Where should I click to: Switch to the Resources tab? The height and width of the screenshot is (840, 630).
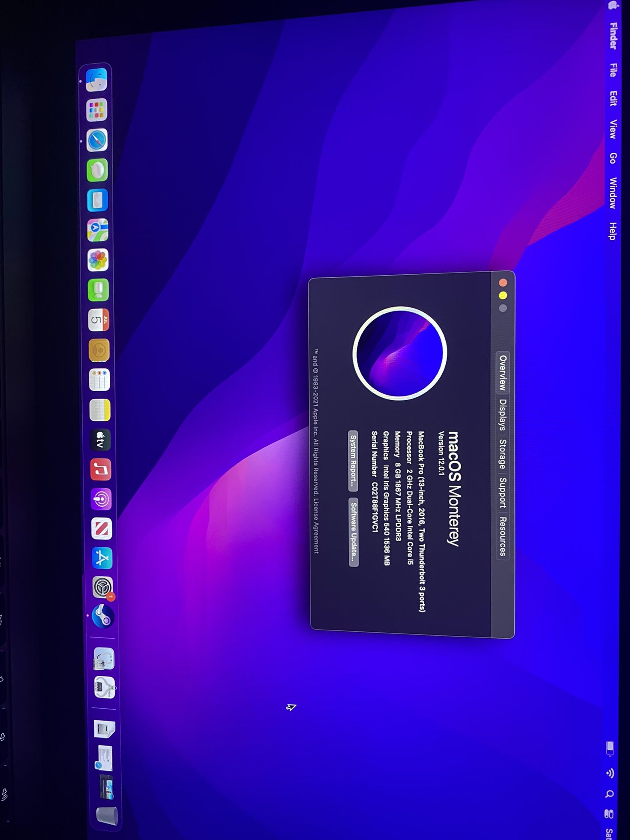pos(503,536)
